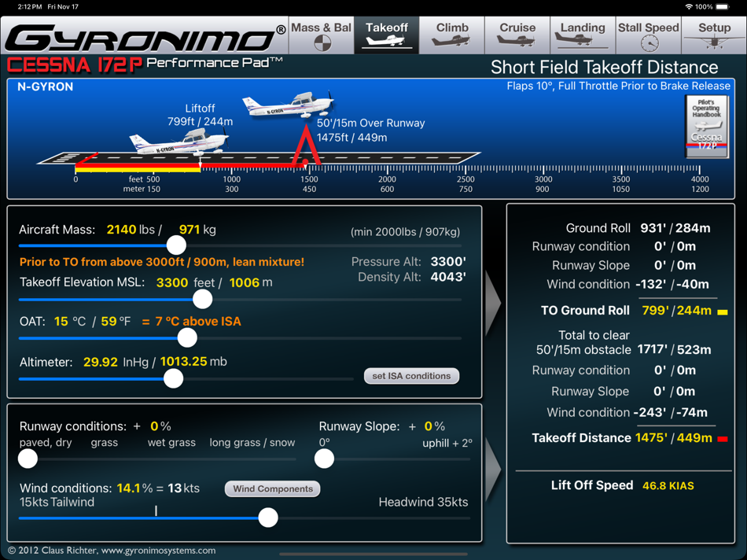Click the 2:12 PM clock in status bar

[31, 6]
